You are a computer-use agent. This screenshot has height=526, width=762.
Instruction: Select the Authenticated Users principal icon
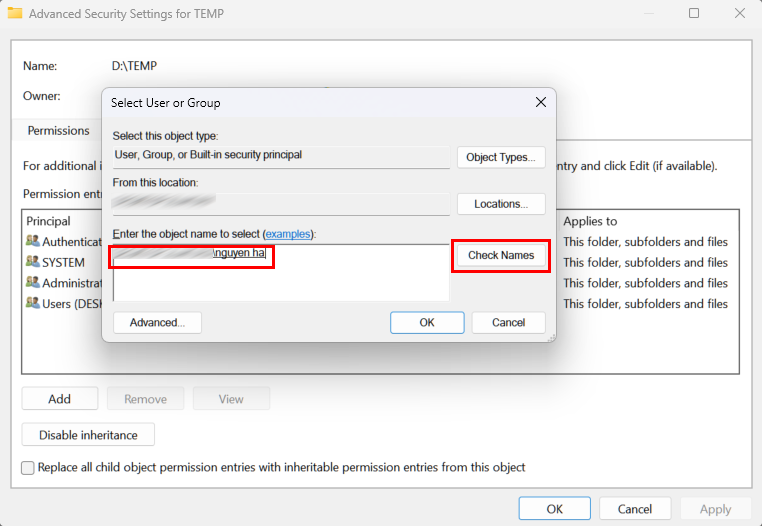point(33,242)
